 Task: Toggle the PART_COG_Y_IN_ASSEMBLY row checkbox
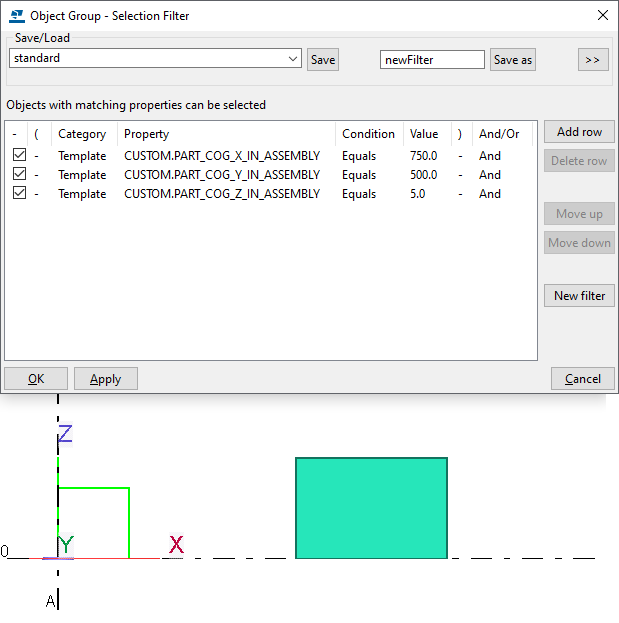(19, 175)
